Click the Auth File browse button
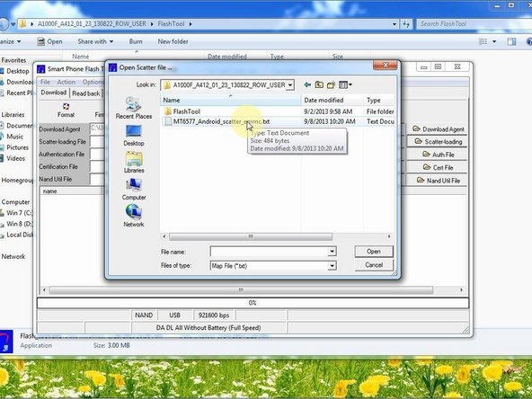The image size is (532, 399). click(x=438, y=155)
